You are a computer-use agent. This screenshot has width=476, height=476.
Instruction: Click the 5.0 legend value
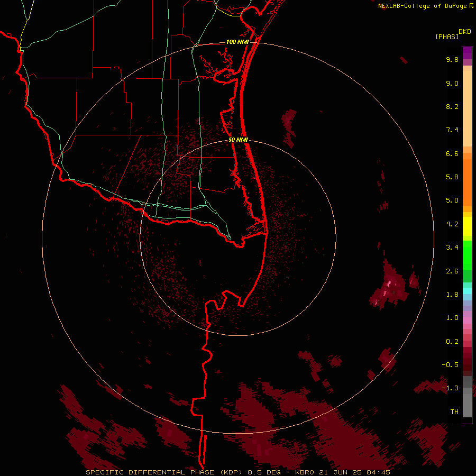pos(452,200)
